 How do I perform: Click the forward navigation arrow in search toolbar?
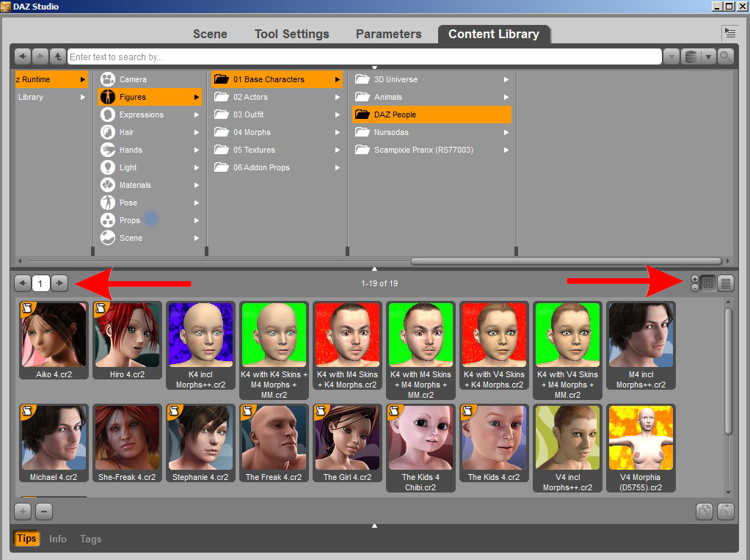point(40,57)
